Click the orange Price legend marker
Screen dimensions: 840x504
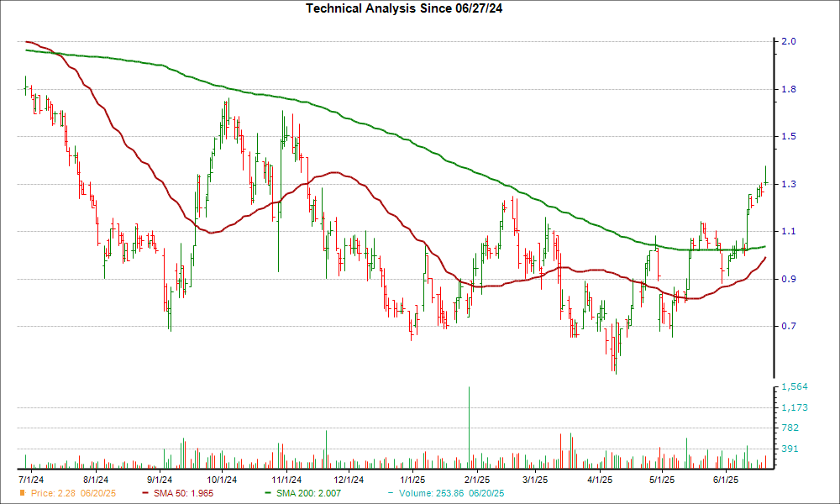[x=22, y=493]
